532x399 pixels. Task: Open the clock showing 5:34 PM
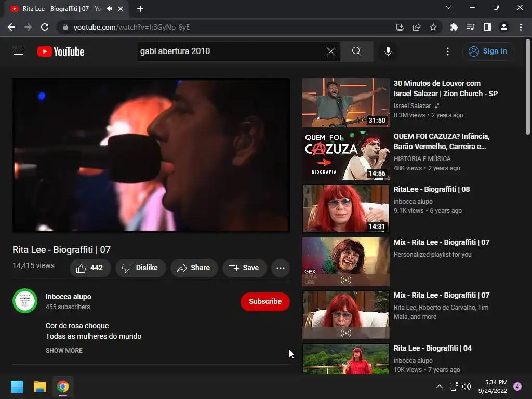click(493, 387)
